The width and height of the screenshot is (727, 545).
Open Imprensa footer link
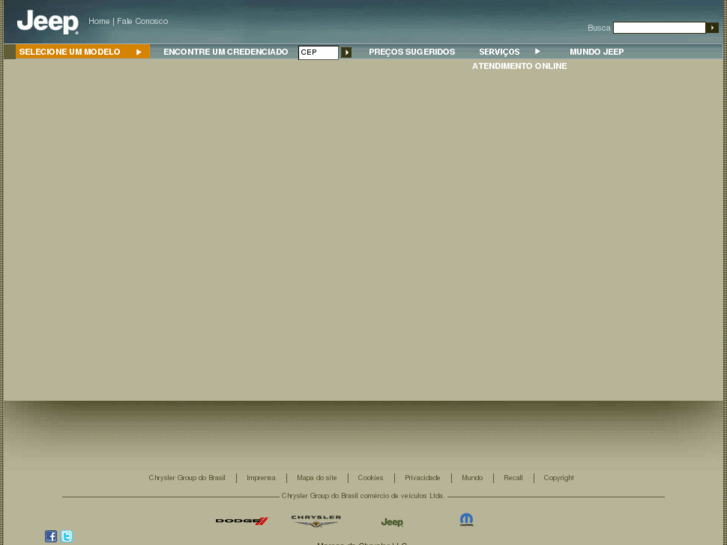click(261, 478)
